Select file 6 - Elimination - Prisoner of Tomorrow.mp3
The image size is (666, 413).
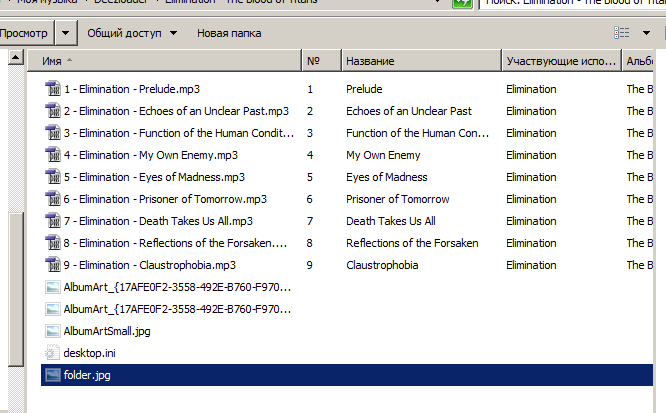point(165,200)
